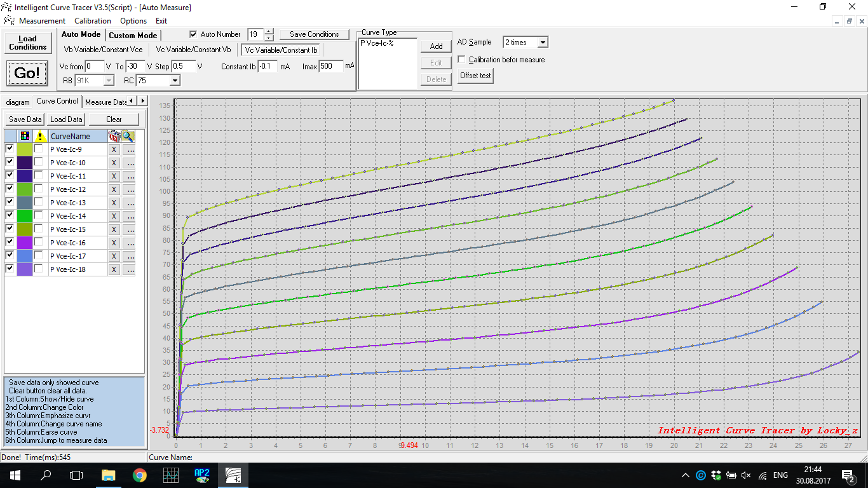Open the Calibration menu
The width and height of the screenshot is (868, 488).
[93, 21]
